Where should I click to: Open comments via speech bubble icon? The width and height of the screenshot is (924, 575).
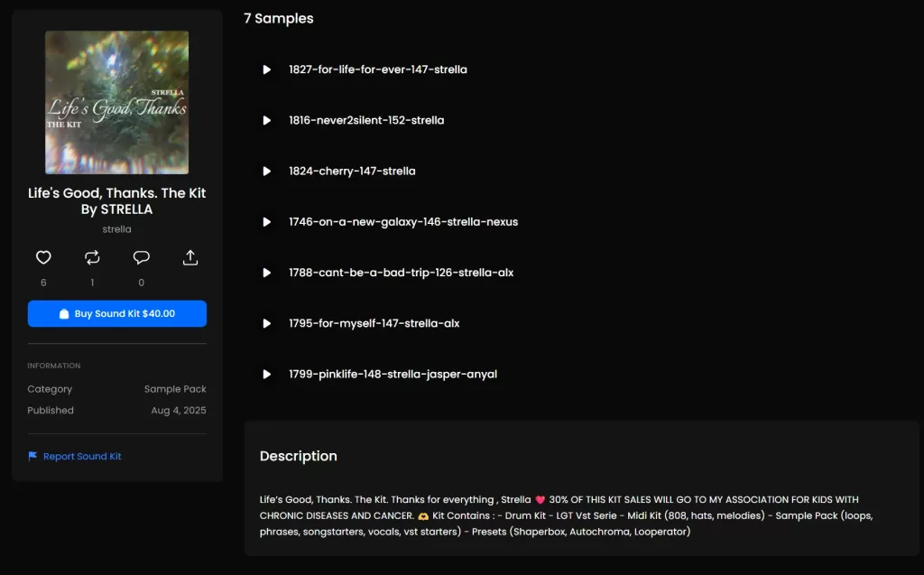tap(141, 258)
